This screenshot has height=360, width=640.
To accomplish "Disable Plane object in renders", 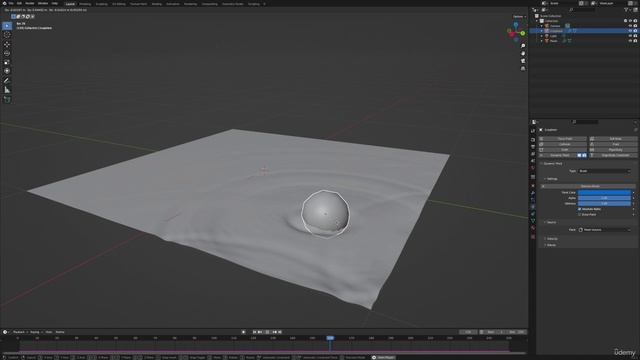I will coord(635,41).
